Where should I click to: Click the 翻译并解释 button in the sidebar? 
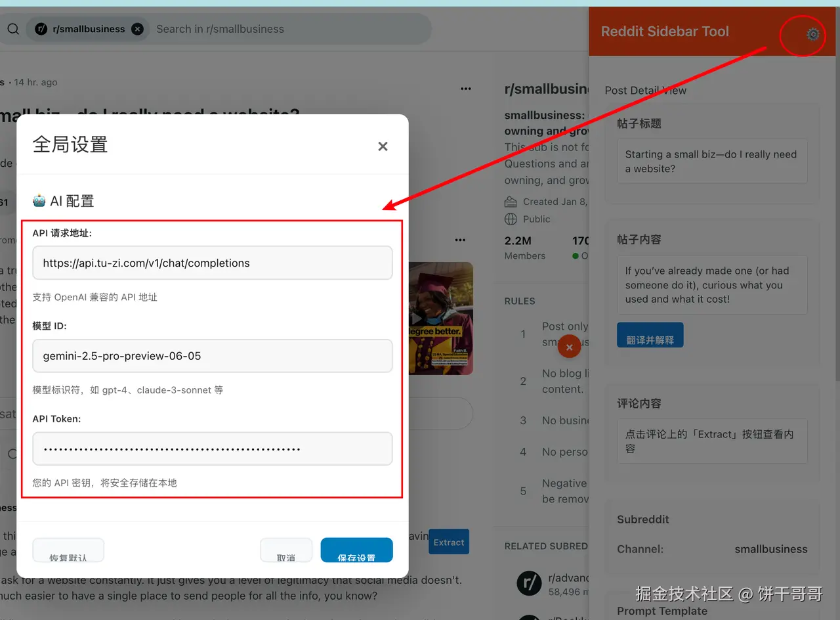(x=650, y=335)
